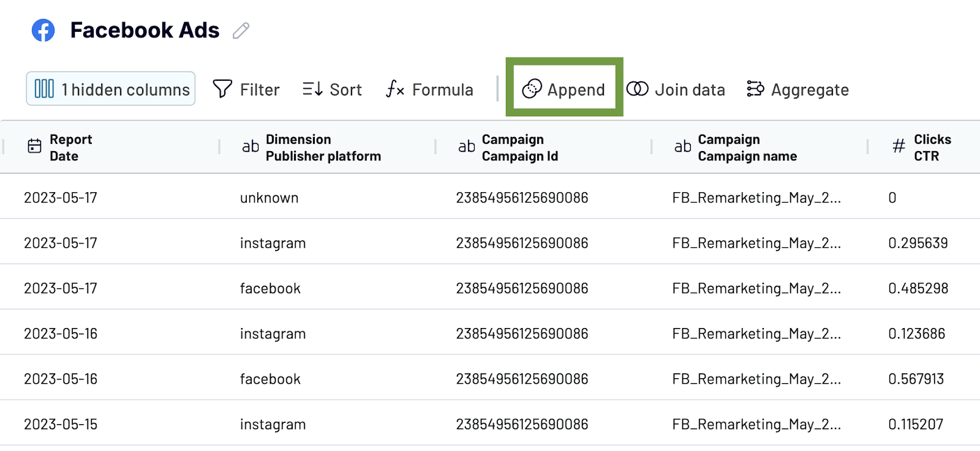Click the Join data overlapping circles icon
The height and width of the screenshot is (451, 980).
pos(638,89)
